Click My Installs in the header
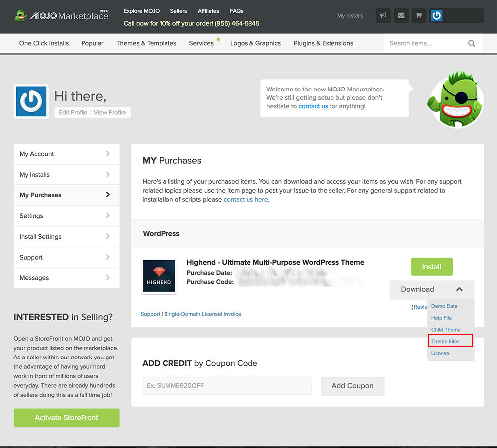 coord(350,16)
